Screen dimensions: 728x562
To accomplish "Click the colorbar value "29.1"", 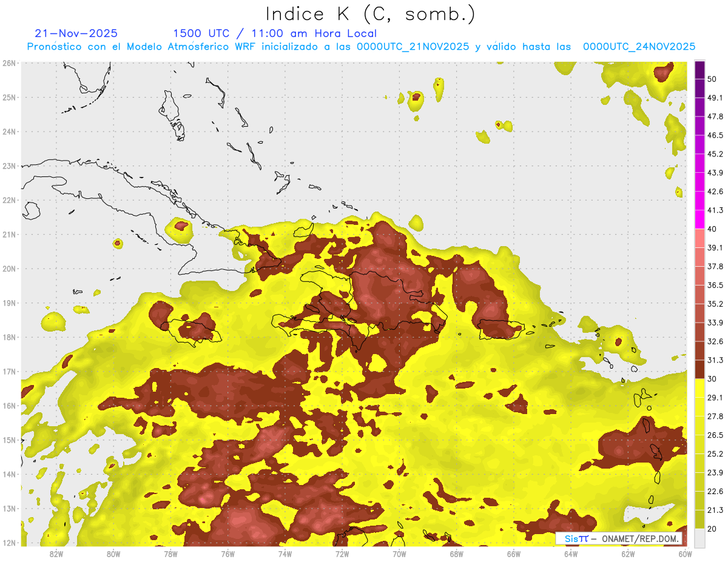I will click(715, 398).
